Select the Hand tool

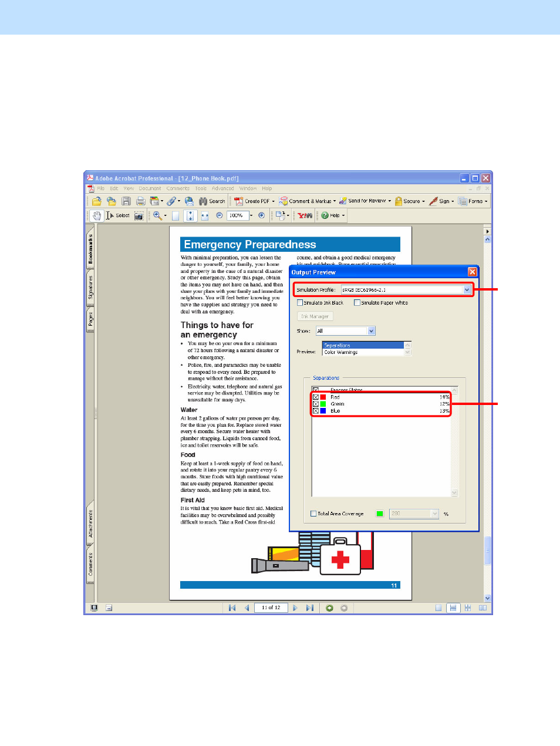(x=97, y=215)
